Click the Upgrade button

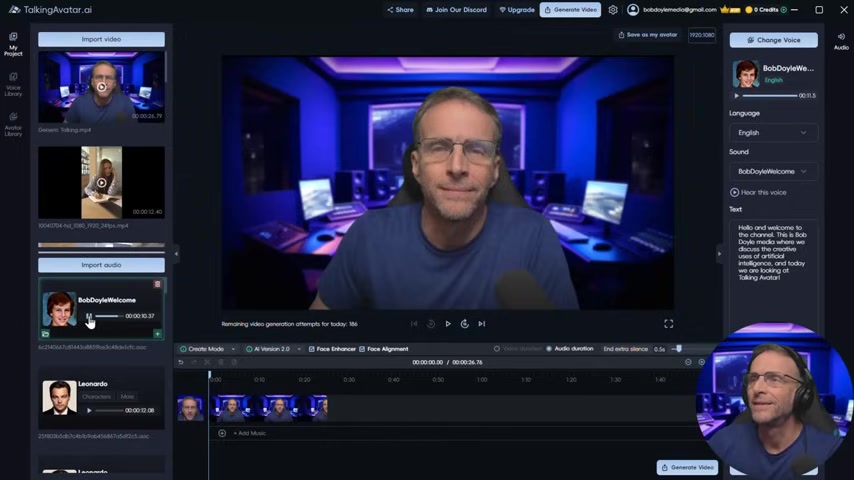(x=517, y=10)
